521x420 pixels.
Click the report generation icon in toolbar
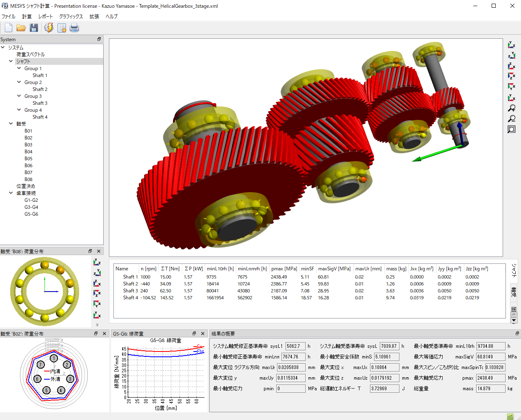pyautogui.click(x=62, y=28)
